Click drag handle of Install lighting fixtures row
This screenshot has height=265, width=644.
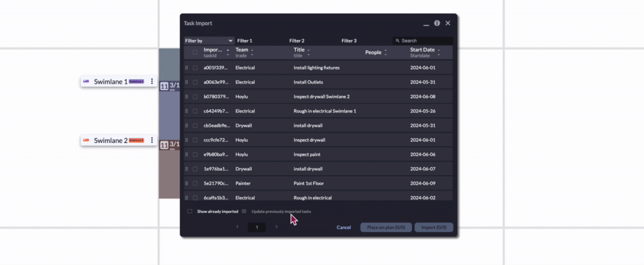pos(187,68)
